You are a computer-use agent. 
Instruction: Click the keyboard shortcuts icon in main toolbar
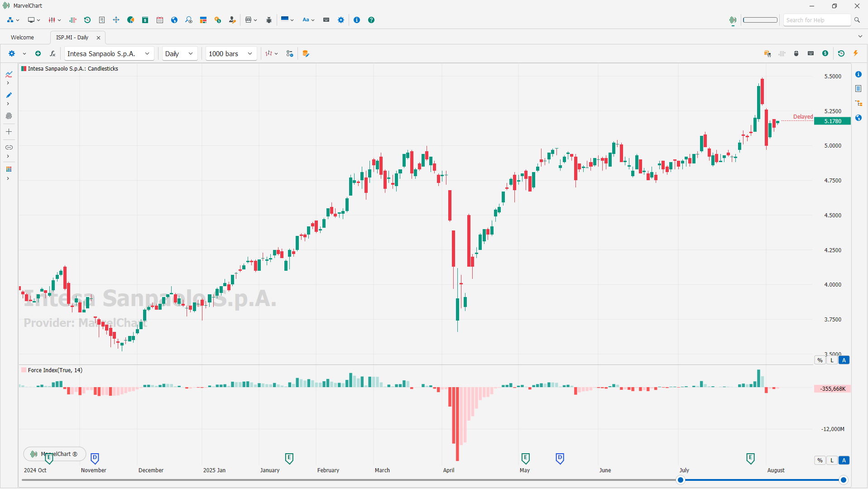click(x=326, y=20)
